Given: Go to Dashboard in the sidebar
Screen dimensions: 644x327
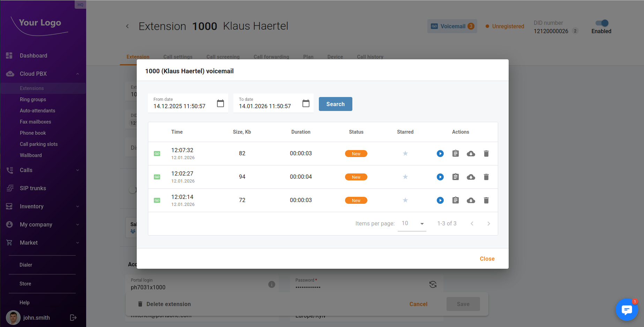Looking at the screenshot, I should click(33, 55).
